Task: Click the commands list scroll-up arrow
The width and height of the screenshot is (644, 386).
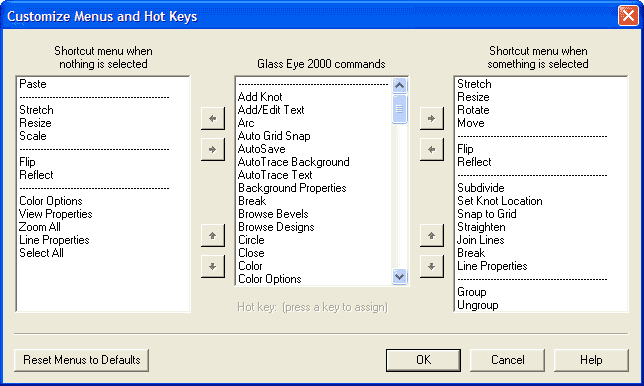Action: pos(400,85)
